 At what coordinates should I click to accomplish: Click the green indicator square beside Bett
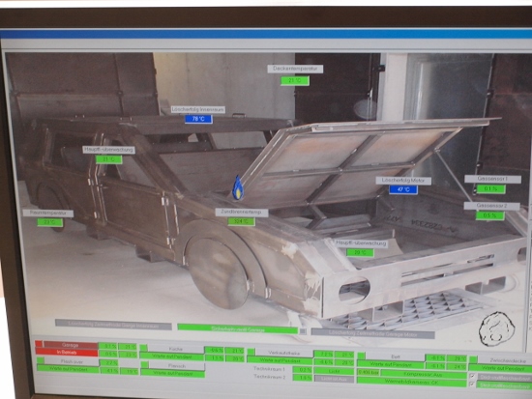(362, 356)
